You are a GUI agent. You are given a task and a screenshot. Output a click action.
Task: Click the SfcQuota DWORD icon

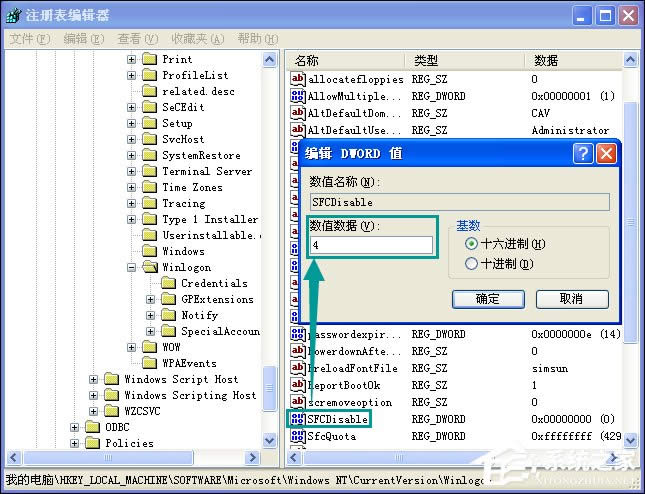(297, 435)
